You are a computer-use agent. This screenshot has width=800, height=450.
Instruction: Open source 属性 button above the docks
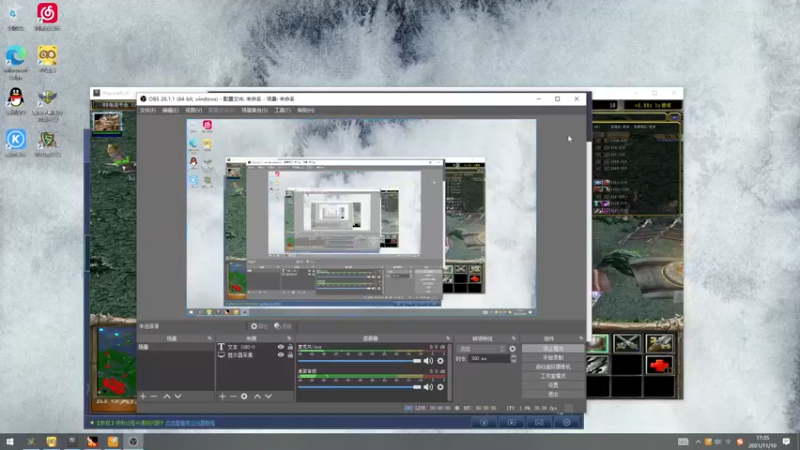coord(259,326)
